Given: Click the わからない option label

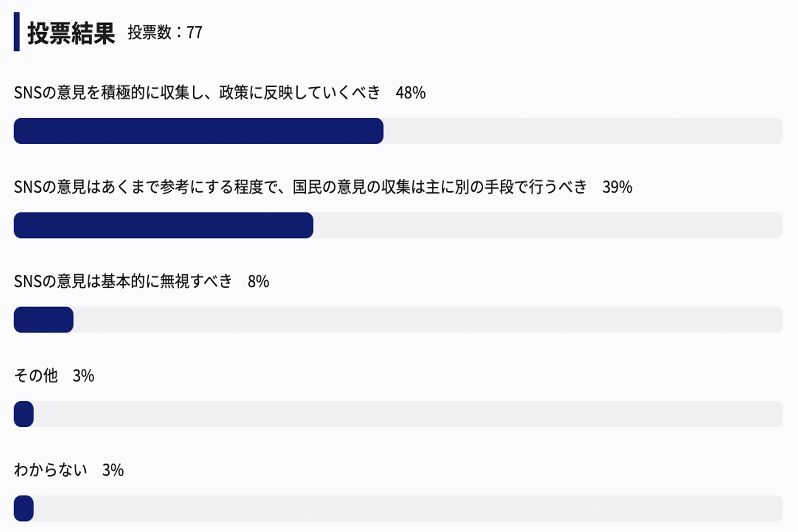Looking at the screenshot, I should pyautogui.click(x=51, y=470).
